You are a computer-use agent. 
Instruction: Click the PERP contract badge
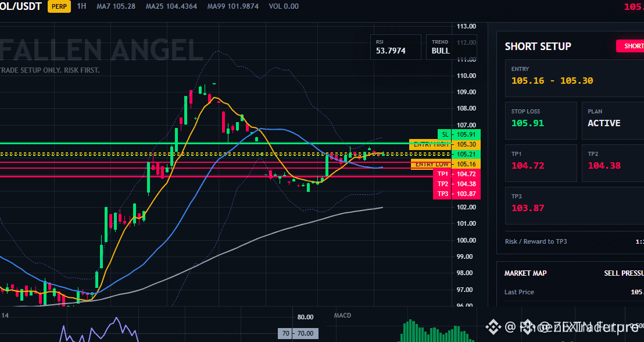click(x=59, y=6)
